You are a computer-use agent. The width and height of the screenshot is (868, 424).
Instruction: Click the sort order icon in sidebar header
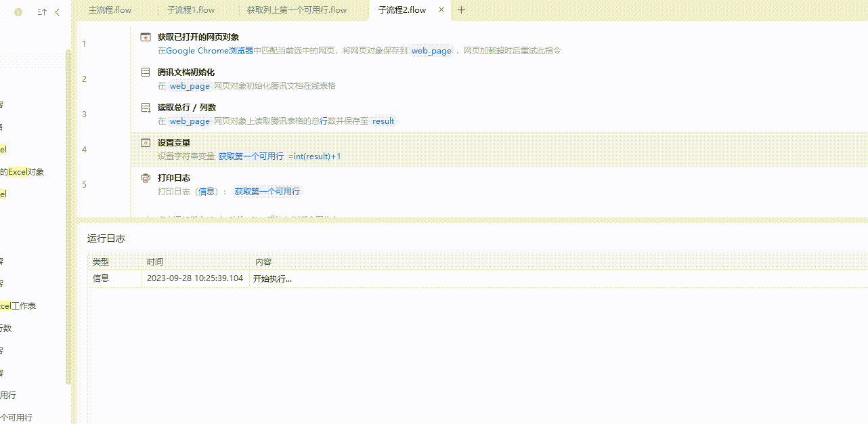point(42,12)
